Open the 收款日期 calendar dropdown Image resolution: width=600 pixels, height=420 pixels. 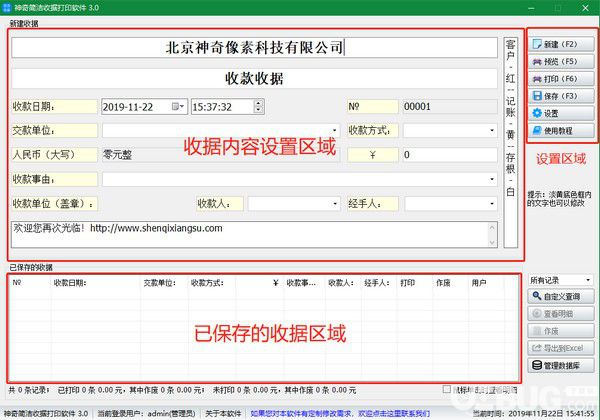point(178,107)
